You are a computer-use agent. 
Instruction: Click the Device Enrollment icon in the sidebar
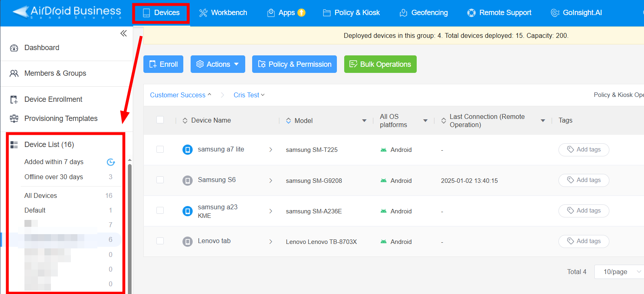14,99
